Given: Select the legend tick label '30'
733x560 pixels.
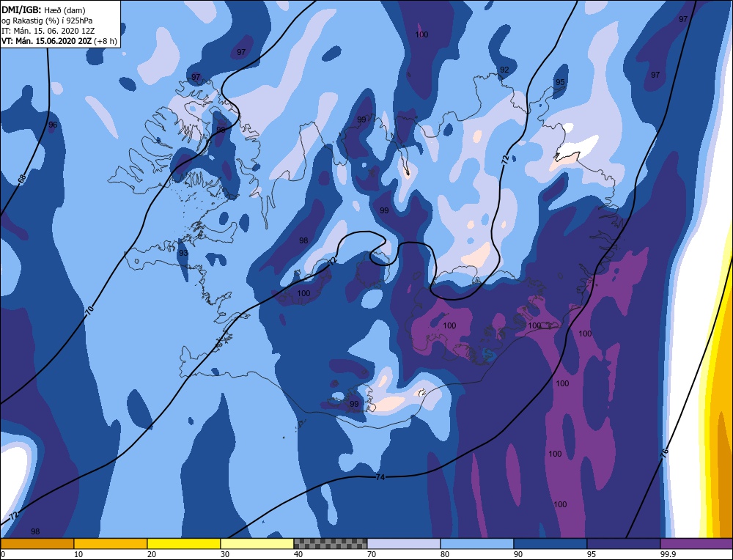Looking at the screenshot, I should 225,554.
